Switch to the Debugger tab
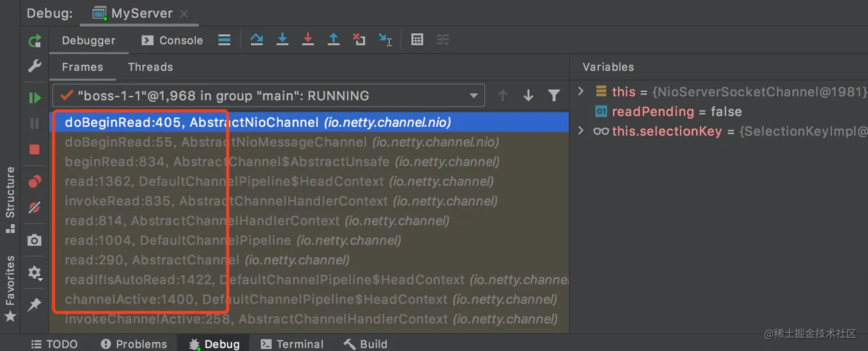Image resolution: width=868 pixels, height=351 pixels. click(x=88, y=40)
